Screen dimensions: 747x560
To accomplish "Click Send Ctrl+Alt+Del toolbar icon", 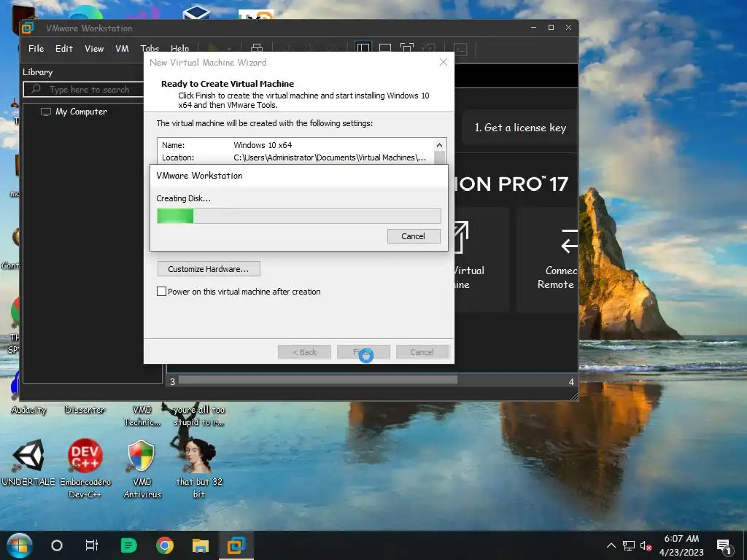I will coord(257,49).
